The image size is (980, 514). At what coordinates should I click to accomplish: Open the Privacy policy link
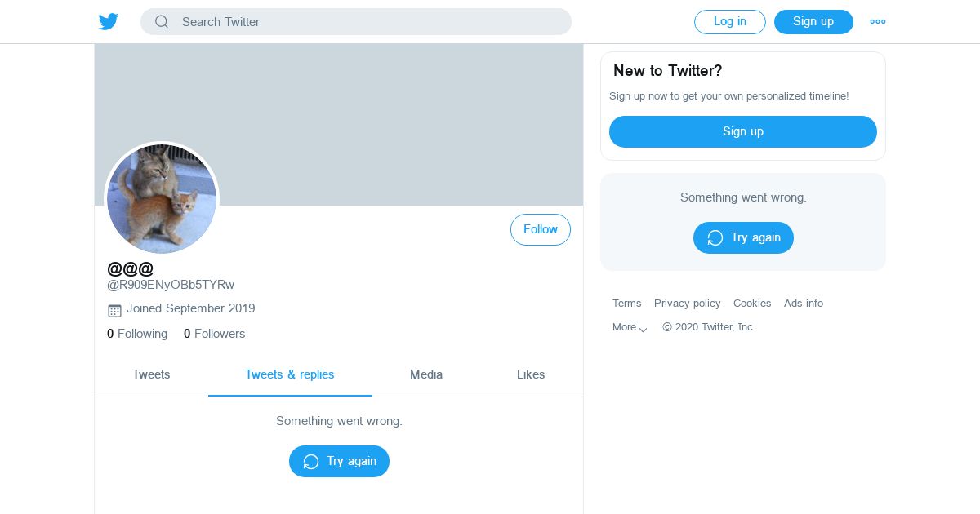(687, 304)
